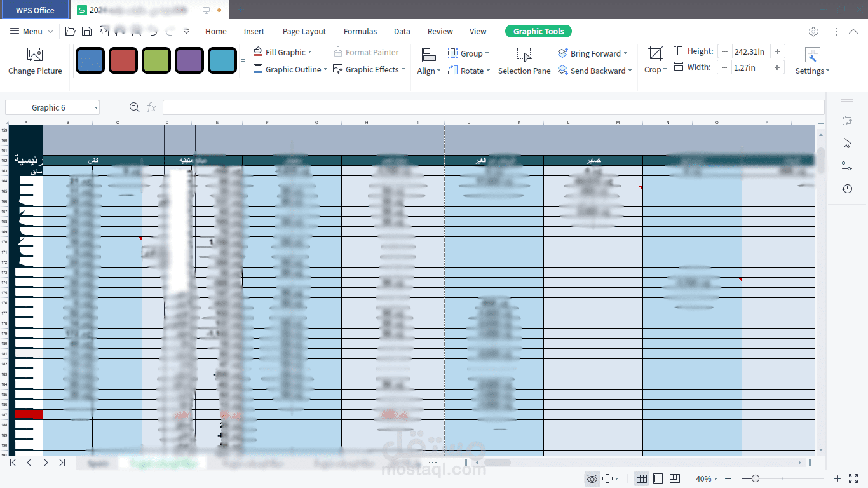
Task: Go to the last sheet tab
Action: pos(62,463)
